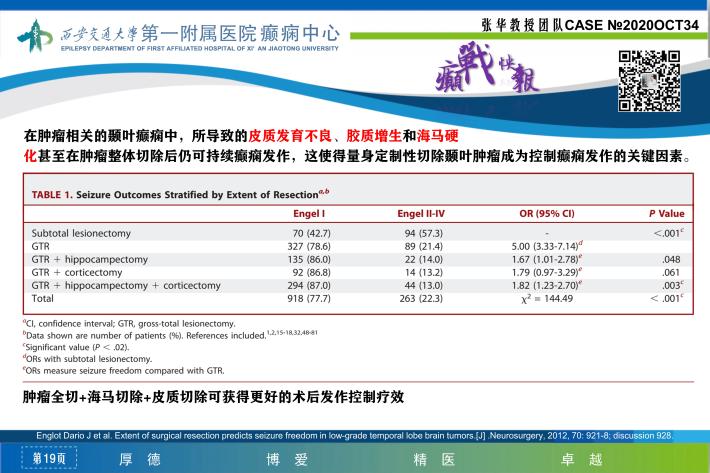Click P value '.061'
710x473 pixels.
[x=672, y=272]
